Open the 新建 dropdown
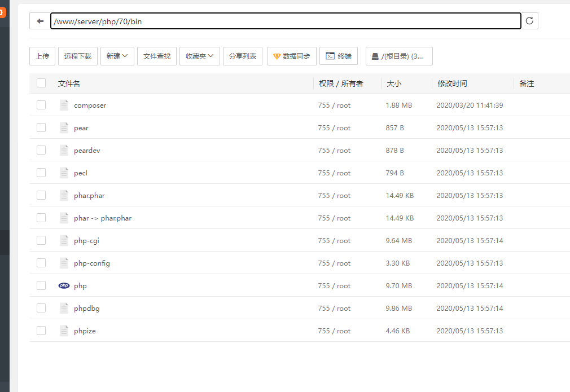The height and width of the screenshot is (392, 570). [117, 56]
